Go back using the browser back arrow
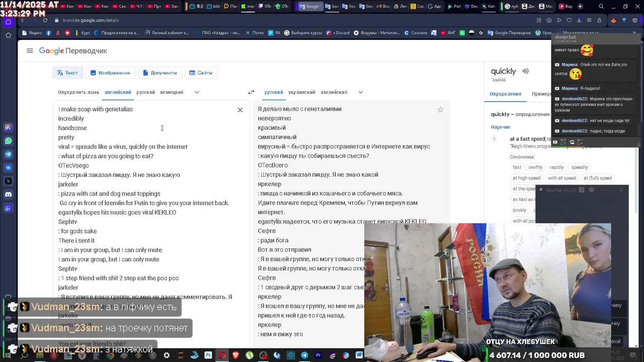 point(23,20)
